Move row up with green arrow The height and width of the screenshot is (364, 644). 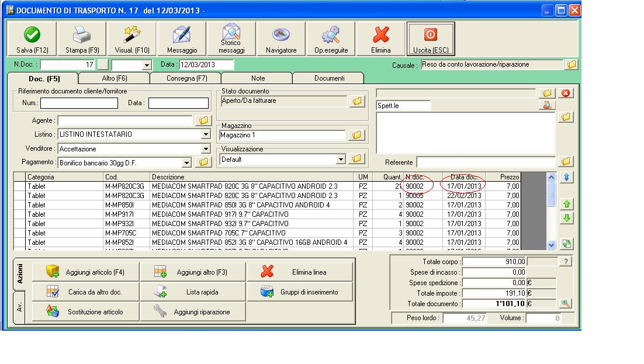click(x=567, y=204)
